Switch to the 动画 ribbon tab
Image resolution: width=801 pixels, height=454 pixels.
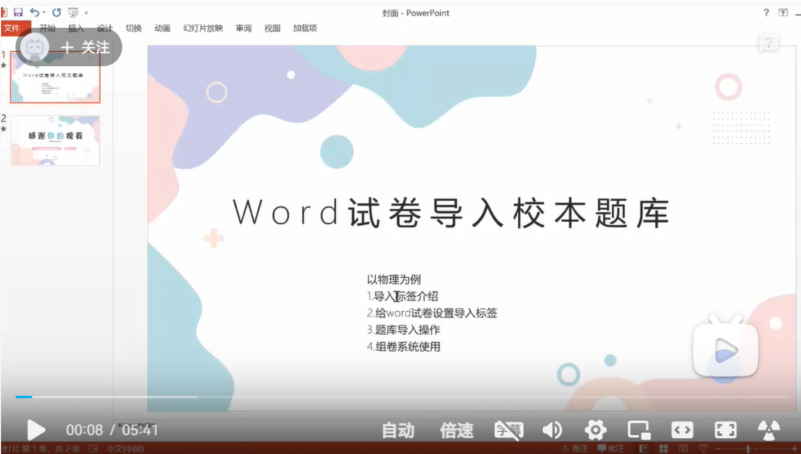pos(162,28)
